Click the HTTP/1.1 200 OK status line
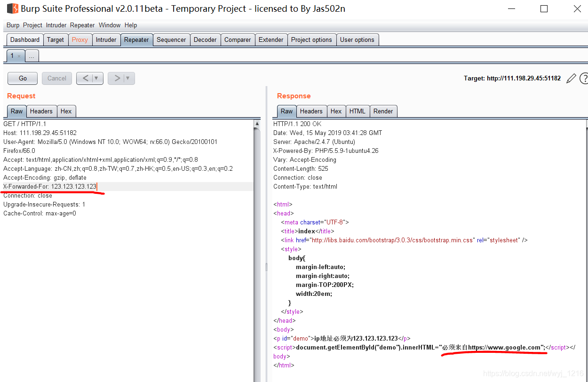The height and width of the screenshot is (382, 588). [297, 124]
